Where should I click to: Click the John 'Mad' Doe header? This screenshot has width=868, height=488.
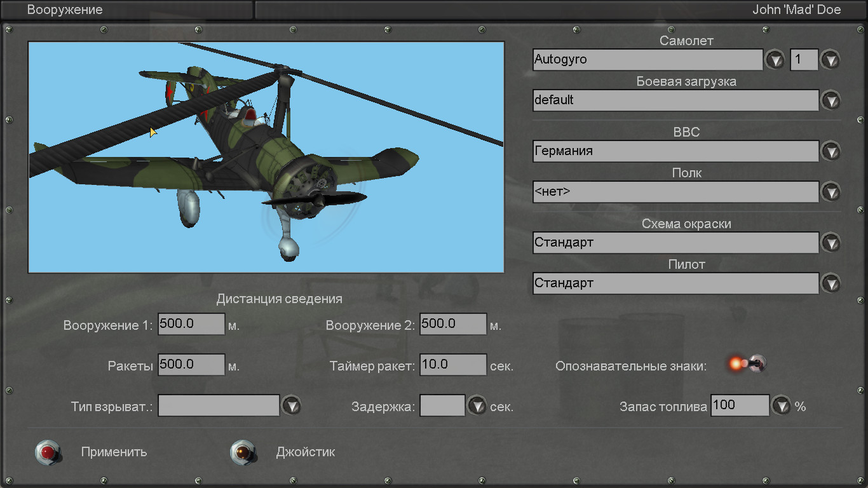796,10
